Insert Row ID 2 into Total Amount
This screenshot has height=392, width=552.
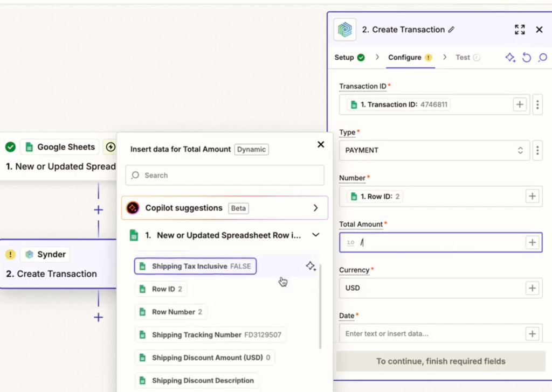click(x=161, y=289)
